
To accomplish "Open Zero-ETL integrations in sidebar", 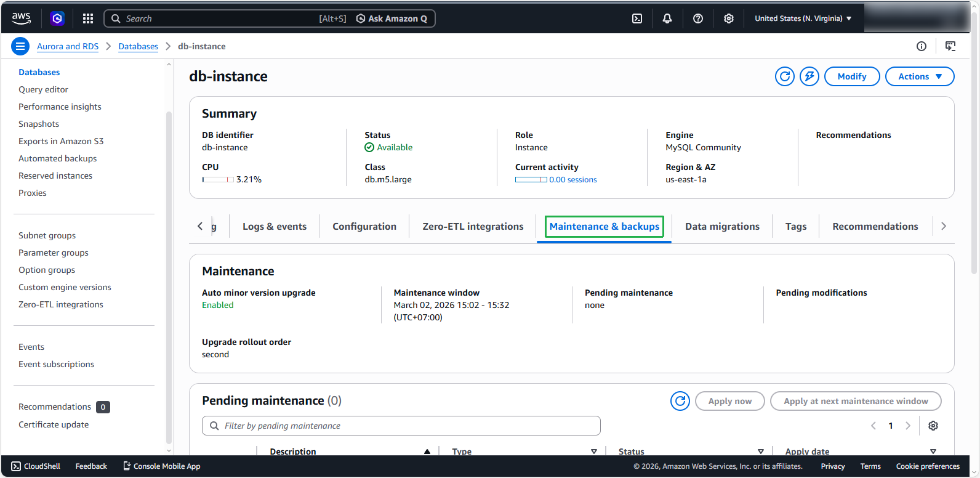I will pyautogui.click(x=61, y=304).
